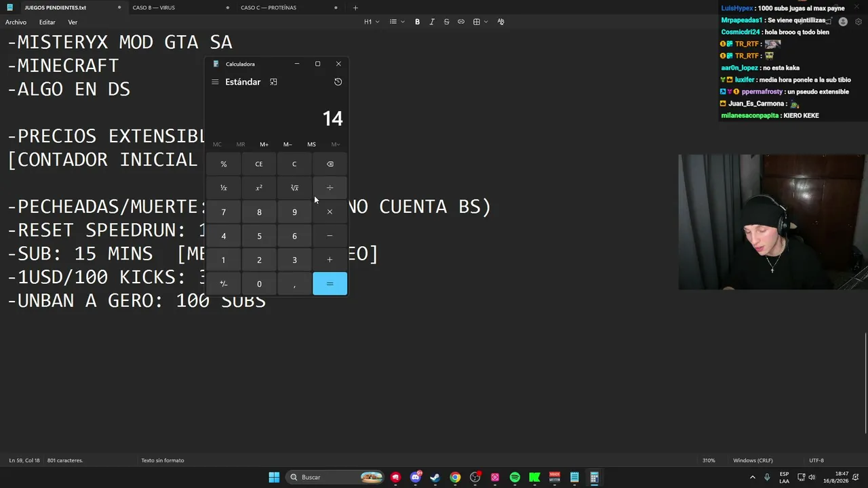The width and height of the screenshot is (868, 488).
Task: Click the UTF-8 encoding indicator
Action: (816, 460)
